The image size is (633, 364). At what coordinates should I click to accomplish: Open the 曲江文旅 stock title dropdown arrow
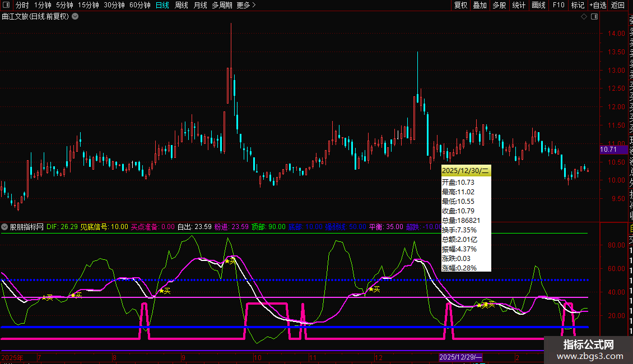[75, 16]
